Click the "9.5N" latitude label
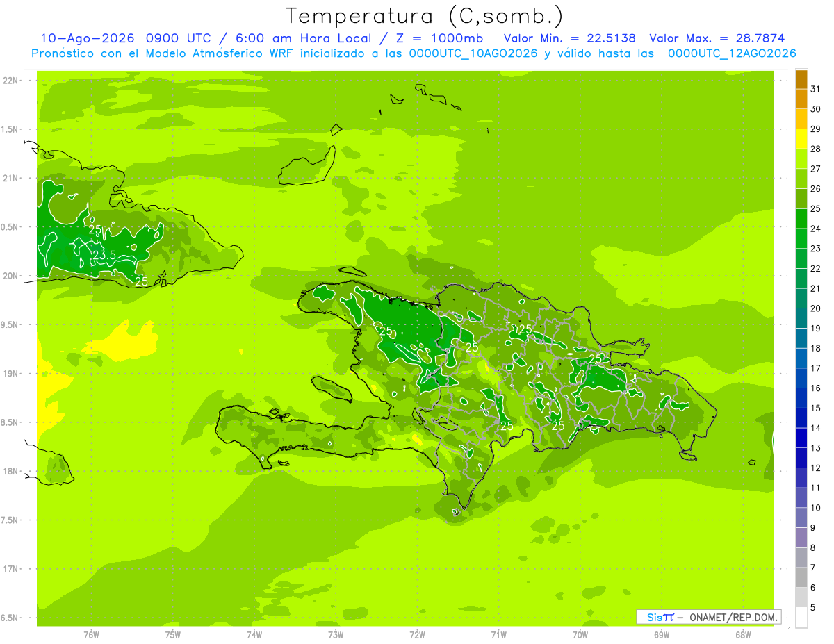The height and width of the screenshot is (644, 834). (x=10, y=324)
